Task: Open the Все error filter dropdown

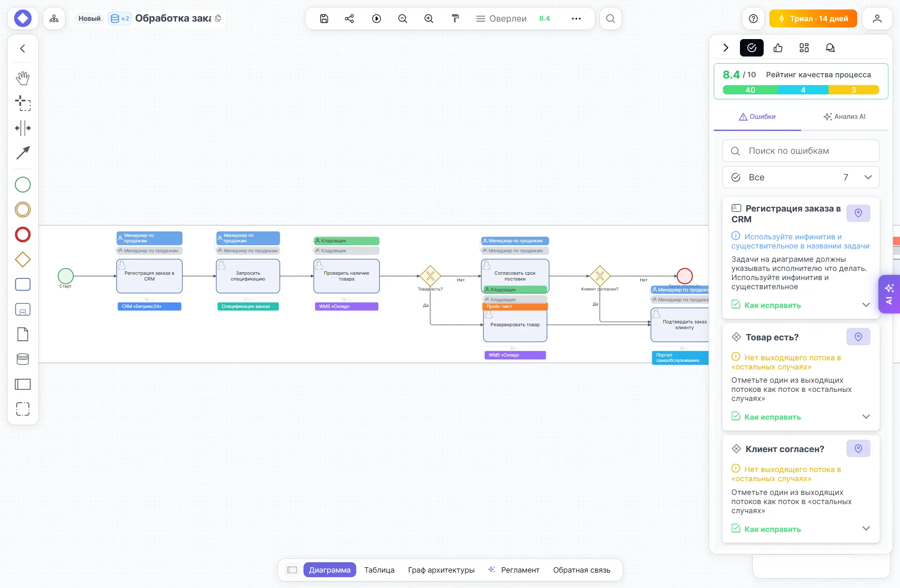Action: coord(801,177)
